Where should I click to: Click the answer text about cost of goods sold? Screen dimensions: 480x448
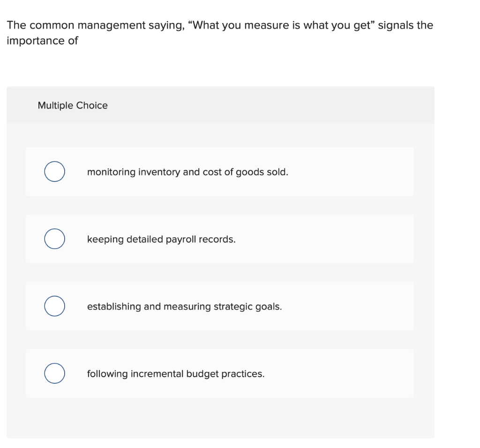point(187,172)
